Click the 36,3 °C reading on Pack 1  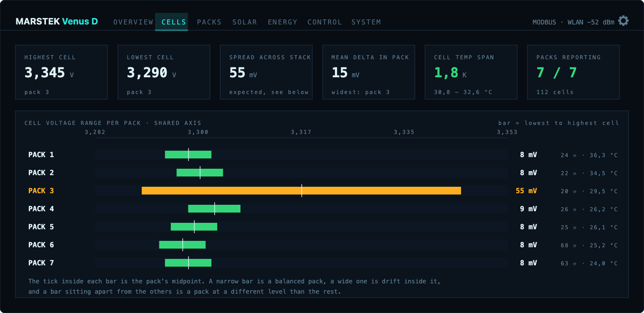tap(604, 155)
